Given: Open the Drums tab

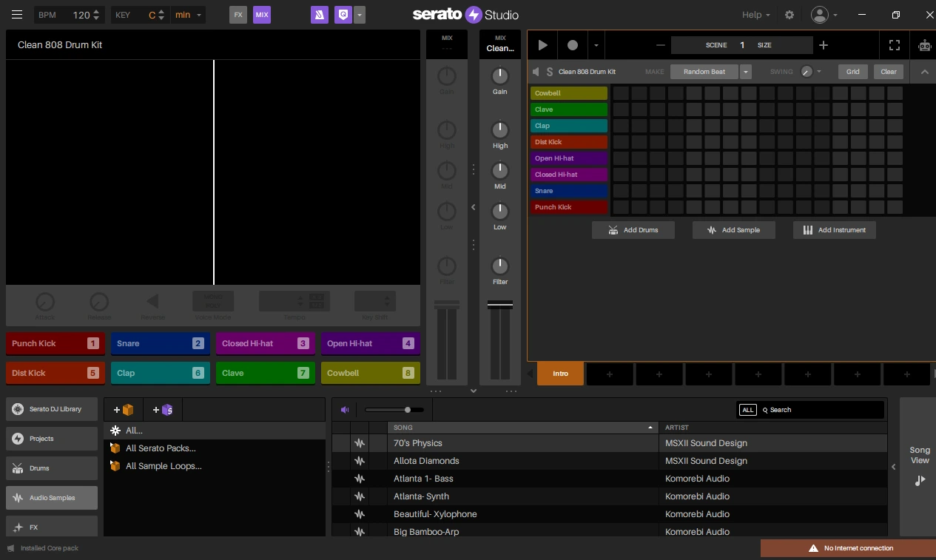Looking at the screenshot, I should [52, 468].
